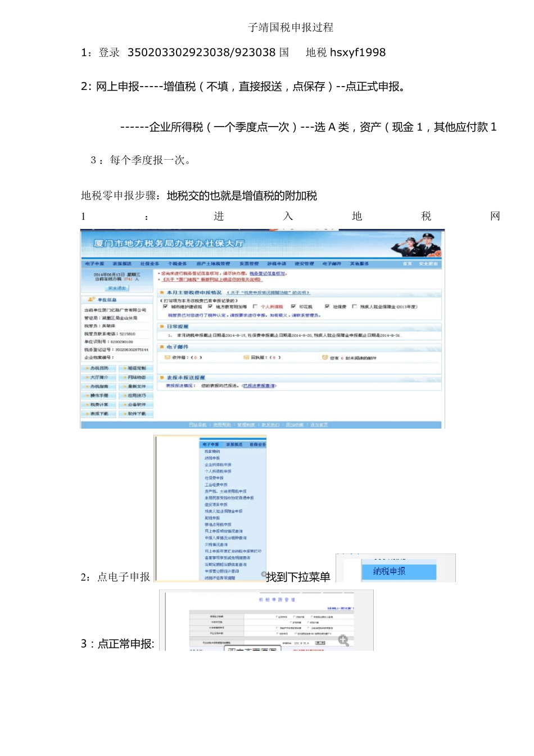This screenshot has height=756, width=534.
Task: Select 纳税申报 in the long dropdown list
Action: (212, 458)
